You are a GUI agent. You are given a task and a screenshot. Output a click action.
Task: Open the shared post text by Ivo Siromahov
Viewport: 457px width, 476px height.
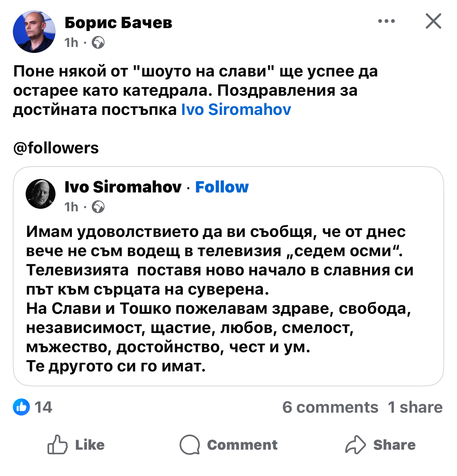pos(220,299)
